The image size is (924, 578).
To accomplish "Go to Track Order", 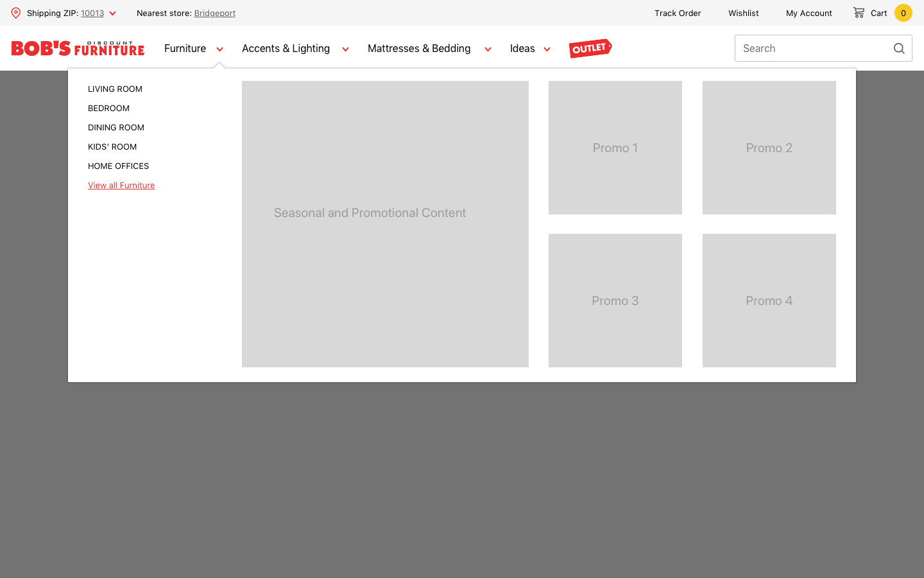I will [x=678, y=13].
